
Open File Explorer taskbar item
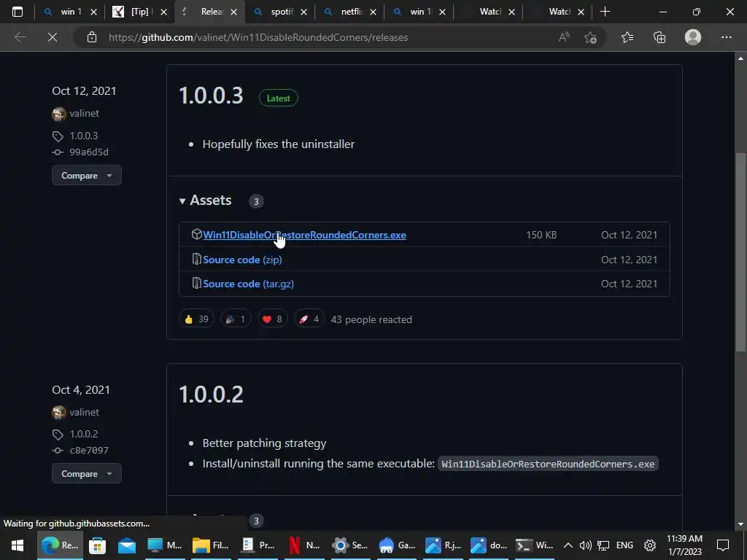[210, 545]
